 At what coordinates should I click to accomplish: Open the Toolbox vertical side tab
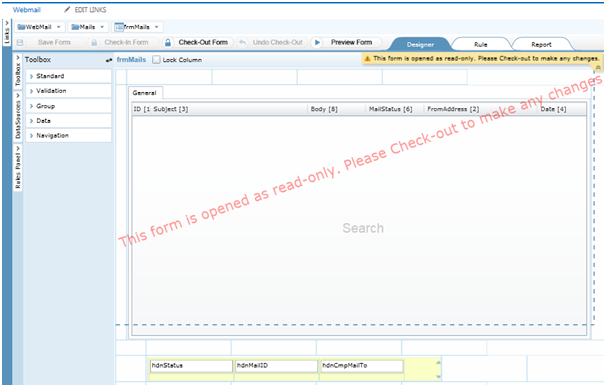point(18,71)
